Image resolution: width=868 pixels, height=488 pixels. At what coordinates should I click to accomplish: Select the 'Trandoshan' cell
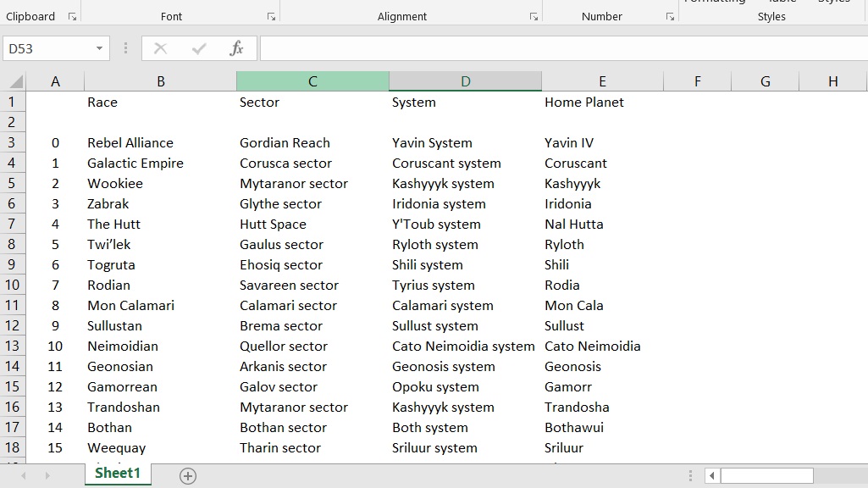pos(161,407)
